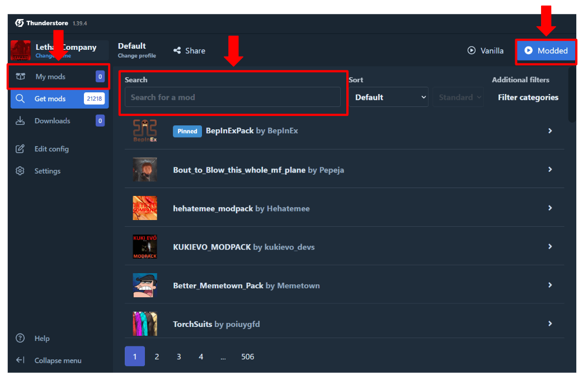The height and width of the screenshot is (379, 588).
Task: Click the Get mods magnifier icon
Action: click(20, 99)
